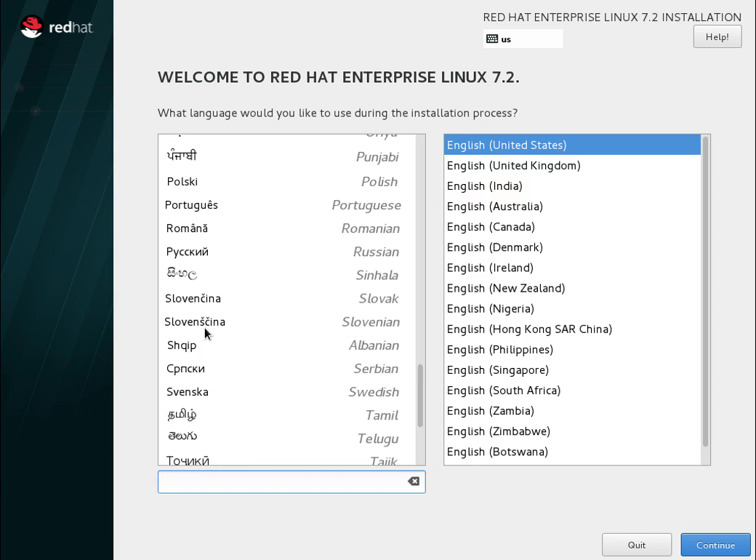Choose English (Zambia) locale

tap(572, 411)
